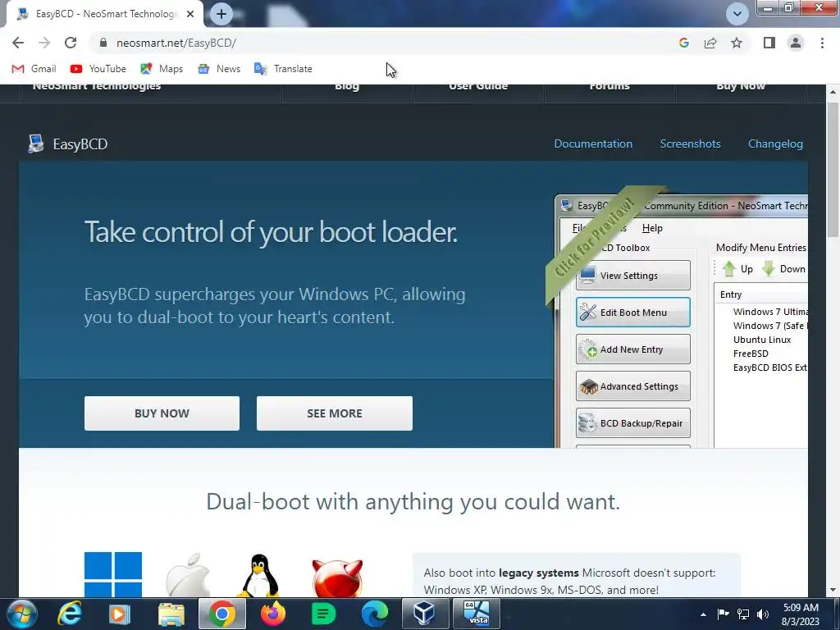
Task: Open the Blog nav item
Action: point(347,87)
